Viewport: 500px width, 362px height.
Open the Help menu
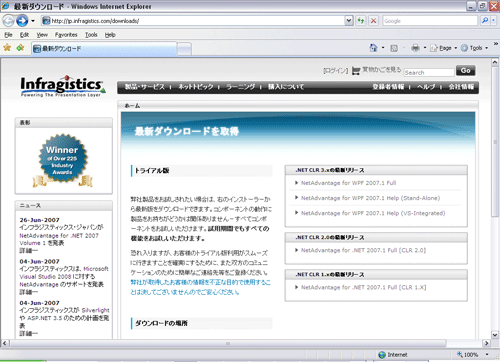pyautogui.click(x=110, y=35)
